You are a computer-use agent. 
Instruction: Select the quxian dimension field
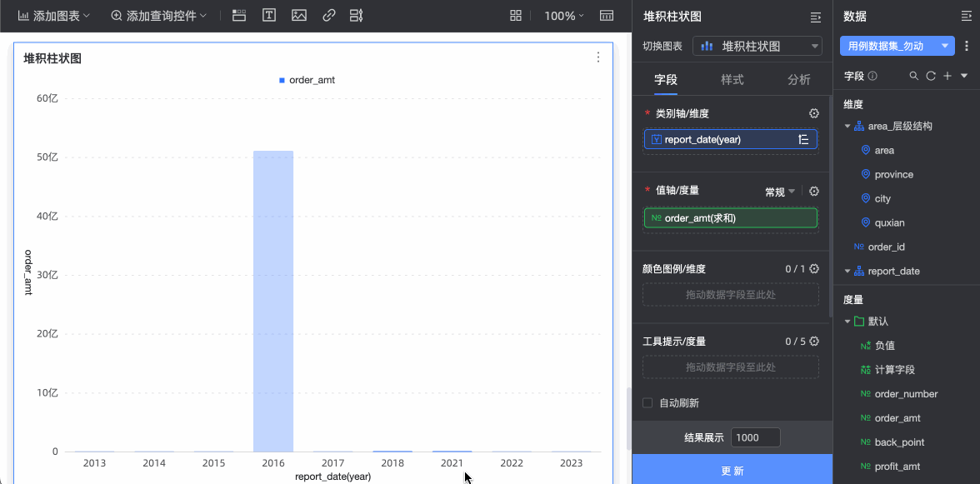click(889, 222)
